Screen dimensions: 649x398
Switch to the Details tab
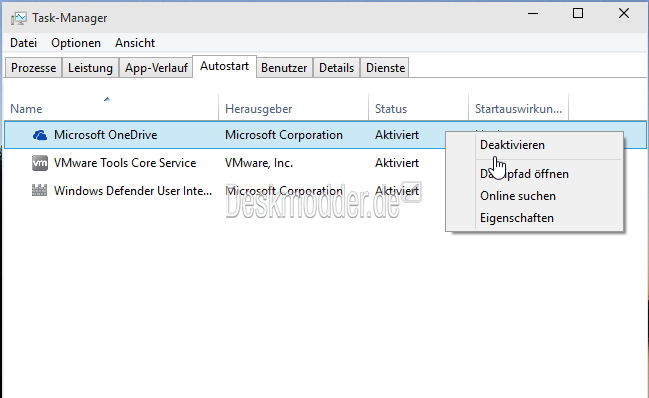(x=337, y=68)
